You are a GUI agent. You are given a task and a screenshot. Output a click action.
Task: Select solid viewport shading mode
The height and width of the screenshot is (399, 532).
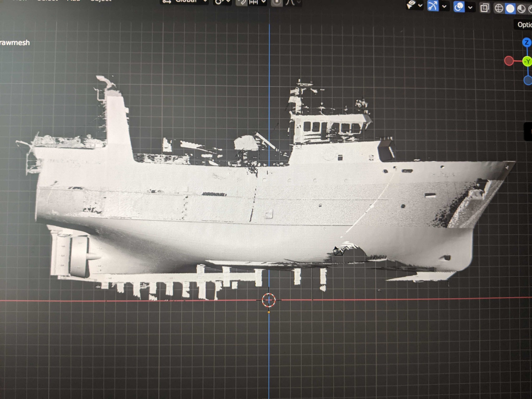pos(510,9)
